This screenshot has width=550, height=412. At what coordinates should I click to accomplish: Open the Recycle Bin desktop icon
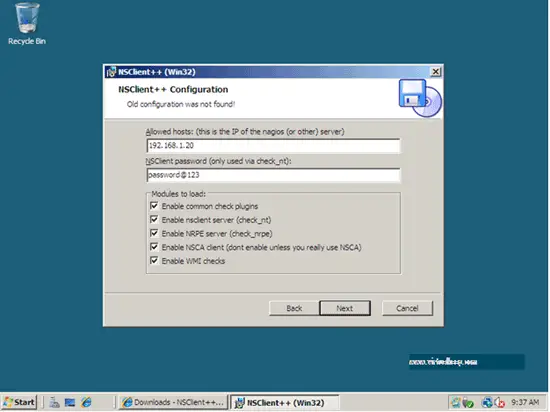[x=27, y=24]
